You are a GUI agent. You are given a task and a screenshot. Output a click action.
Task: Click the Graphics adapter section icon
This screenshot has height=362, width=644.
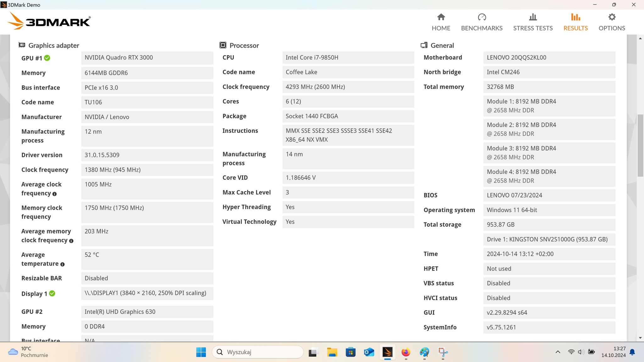[x=22, y=45]
